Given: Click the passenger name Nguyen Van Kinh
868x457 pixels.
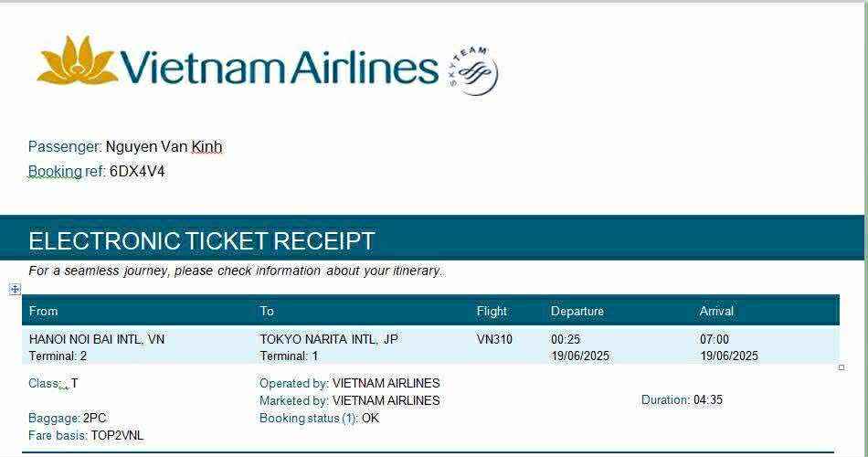Looking at the screenshot, I should (x=164, y=146).
